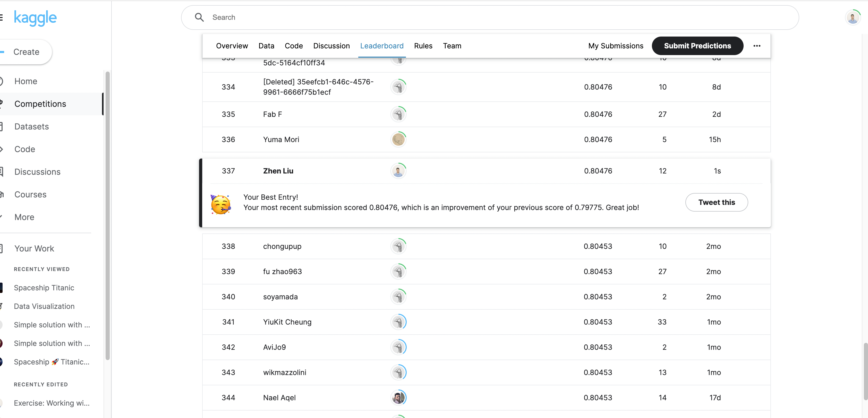This screenshot has width=868, height=418.
Task: Click avatar of deleted user row 334
Action: coord(398,87)
